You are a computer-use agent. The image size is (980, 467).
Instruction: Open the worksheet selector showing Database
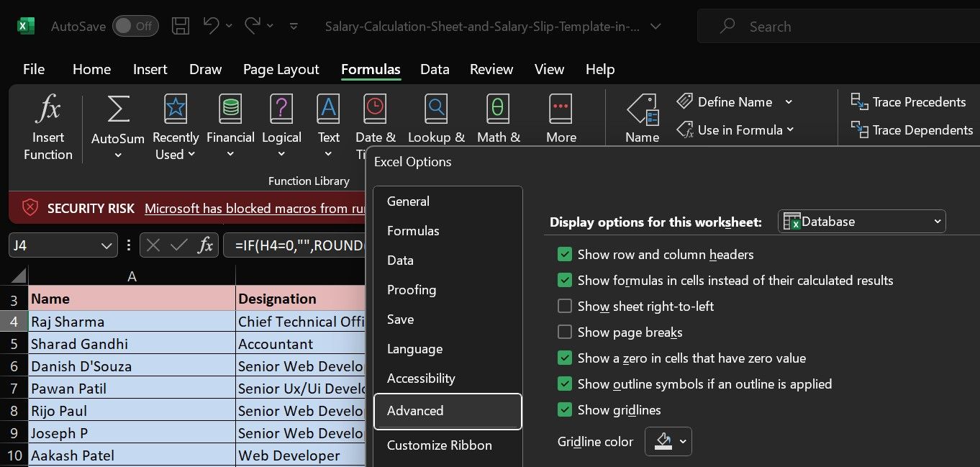(x=861, y=222)
